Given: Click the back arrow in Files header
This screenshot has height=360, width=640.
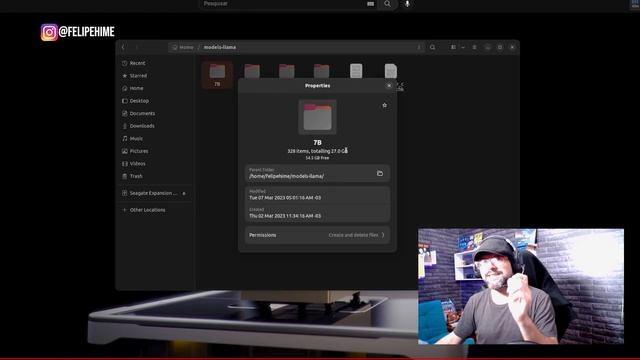Looking at the screenshot, I should [x=123, y=47].
